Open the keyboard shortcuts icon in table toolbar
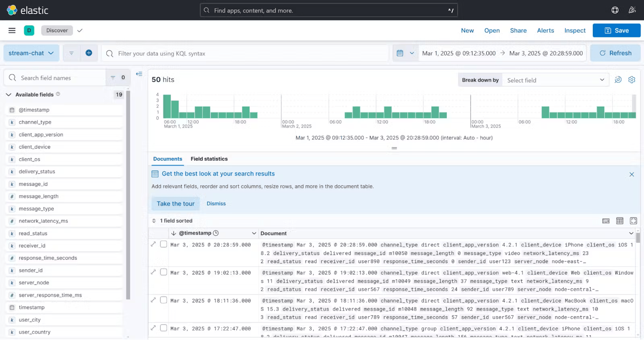 606,221
